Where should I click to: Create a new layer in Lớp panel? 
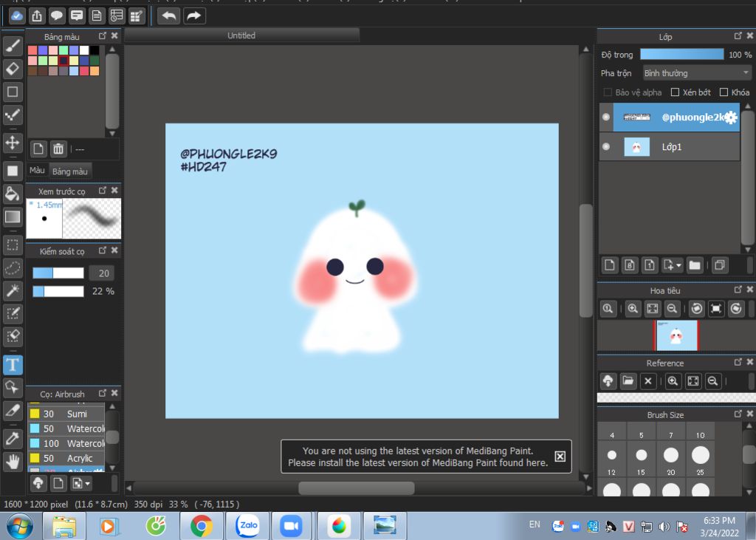point(610,265)
